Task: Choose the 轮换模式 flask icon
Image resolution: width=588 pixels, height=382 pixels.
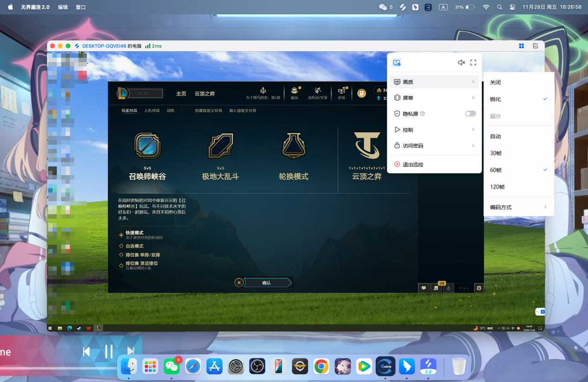Action: click(x=294, y=146)
